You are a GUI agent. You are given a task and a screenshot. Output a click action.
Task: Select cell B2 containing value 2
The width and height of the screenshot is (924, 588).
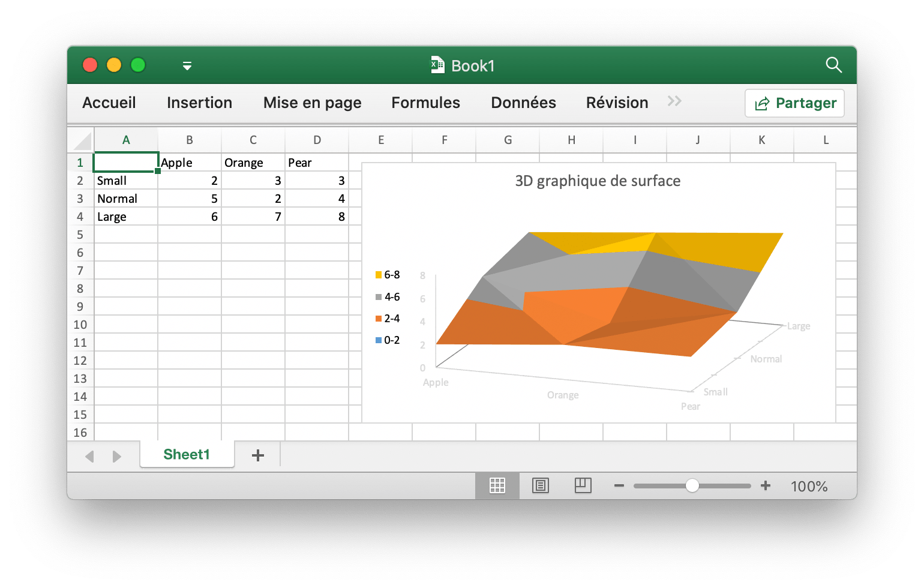pos(190,181)
